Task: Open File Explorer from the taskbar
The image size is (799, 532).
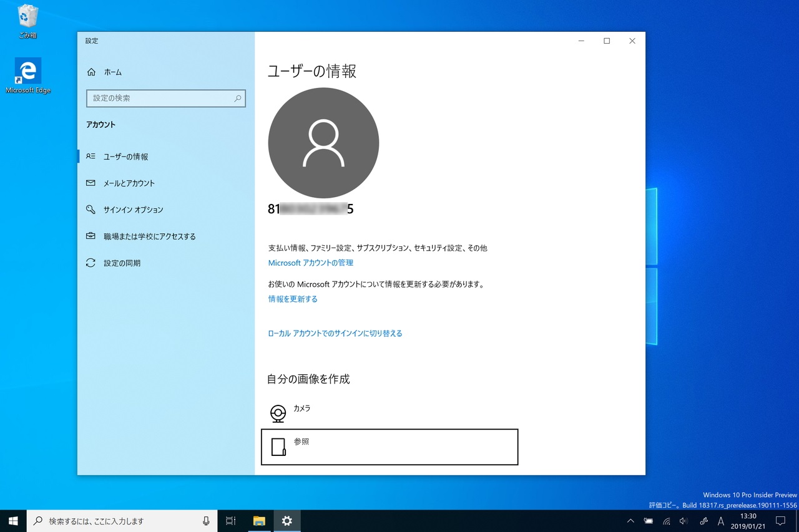Action: [x=258, y=521]
